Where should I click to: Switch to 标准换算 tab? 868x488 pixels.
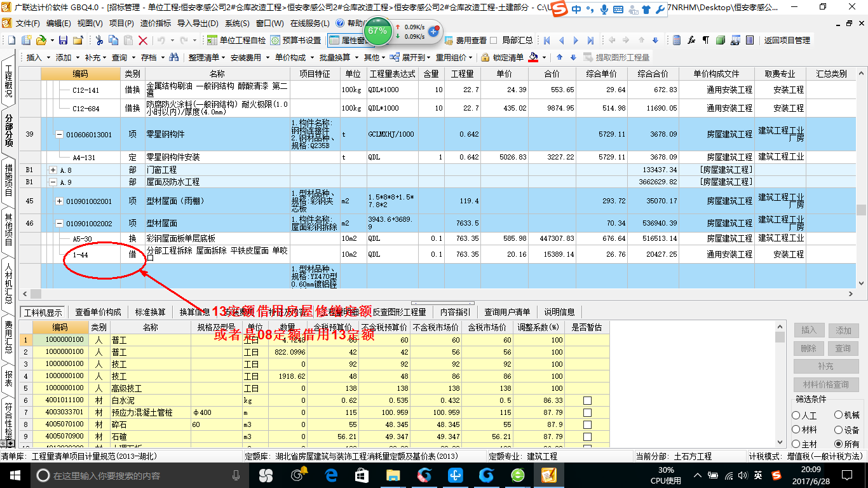pyautogui.click(x=150, y=312)
